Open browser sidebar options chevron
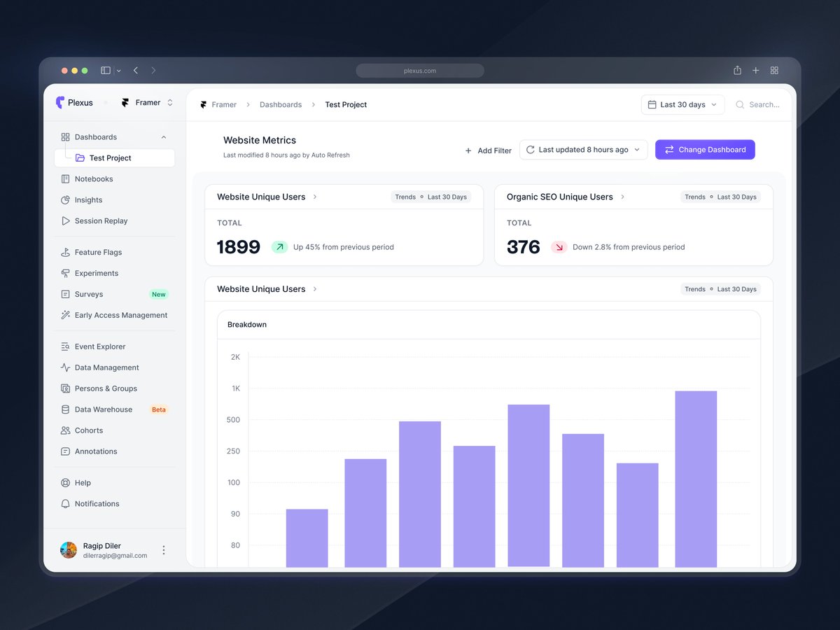840x630 pixels. pyautogui.click(x=119, y=71)
